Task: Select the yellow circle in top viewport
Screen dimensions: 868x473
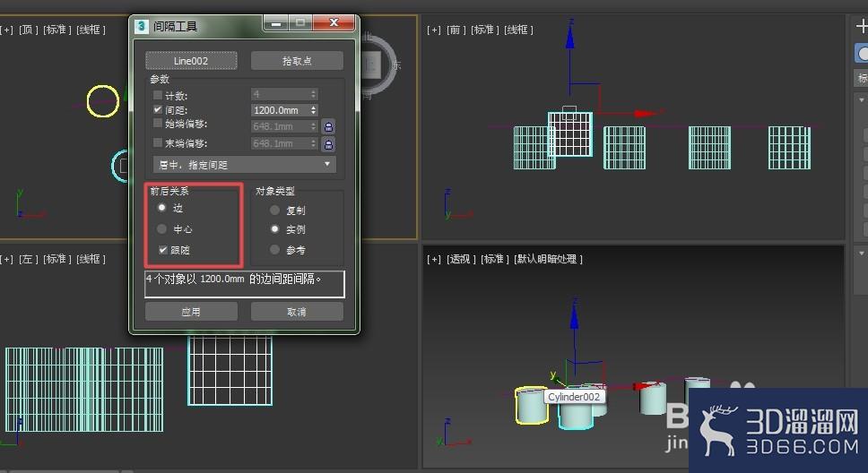Action: coord(103,100)
